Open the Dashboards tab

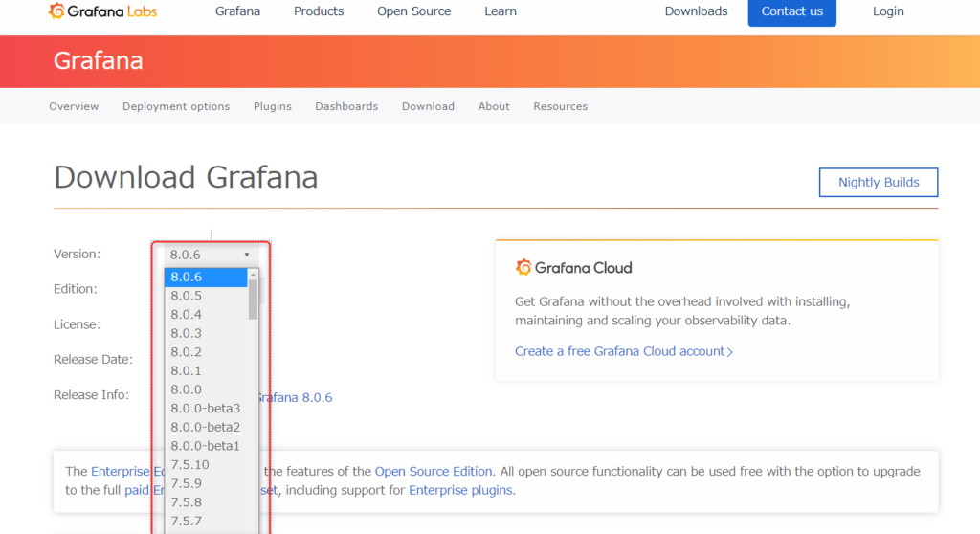[346, 106]
